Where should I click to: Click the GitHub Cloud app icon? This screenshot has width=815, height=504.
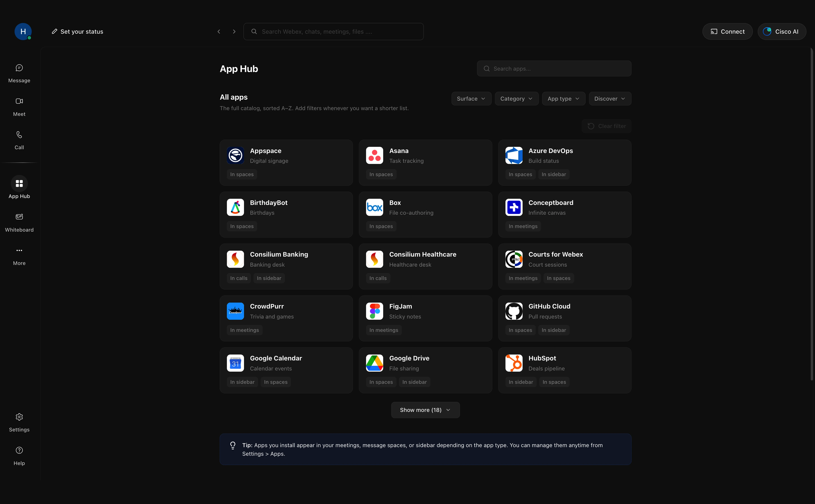click(x=514, y=311)
